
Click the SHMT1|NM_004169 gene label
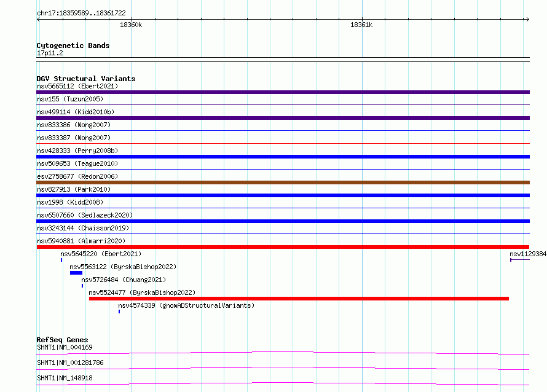(x=65, y=347)
